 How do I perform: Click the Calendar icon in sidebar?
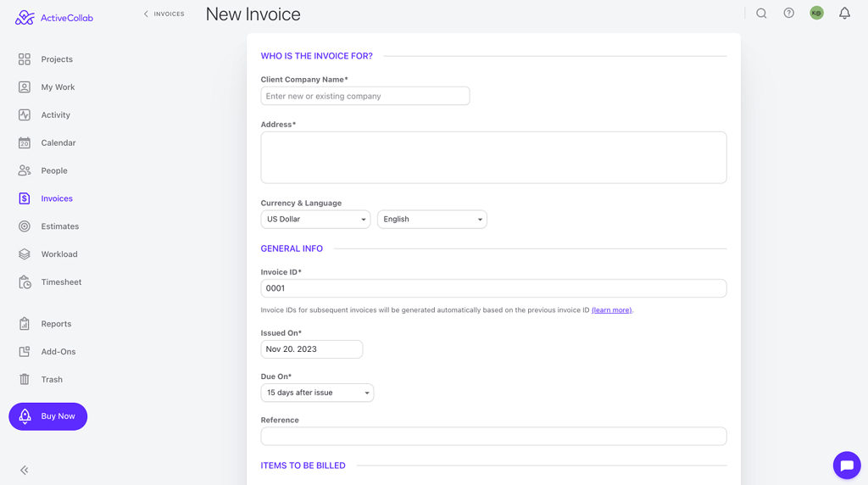(x=25, y=142)
